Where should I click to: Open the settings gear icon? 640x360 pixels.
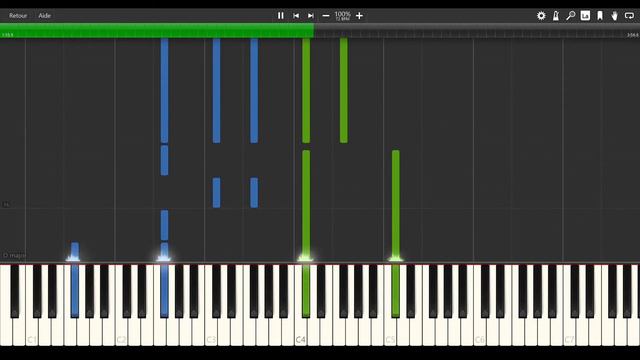[x=541, y=16]
